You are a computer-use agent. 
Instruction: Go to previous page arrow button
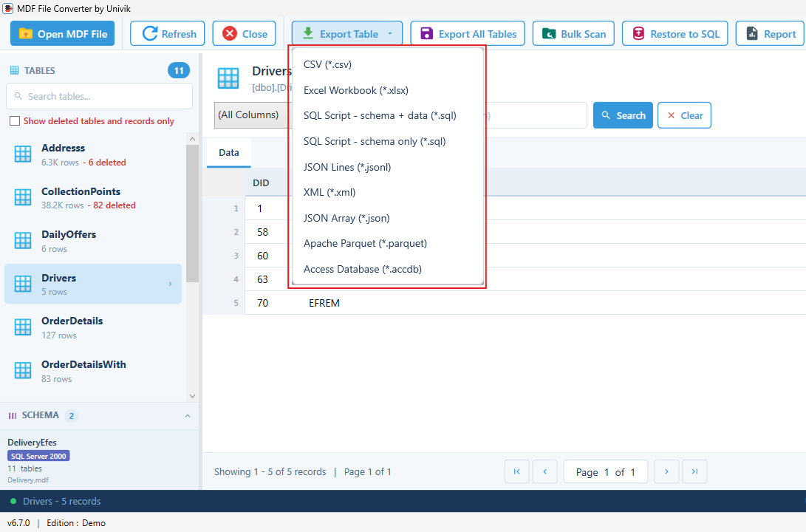tap(545, 471)
